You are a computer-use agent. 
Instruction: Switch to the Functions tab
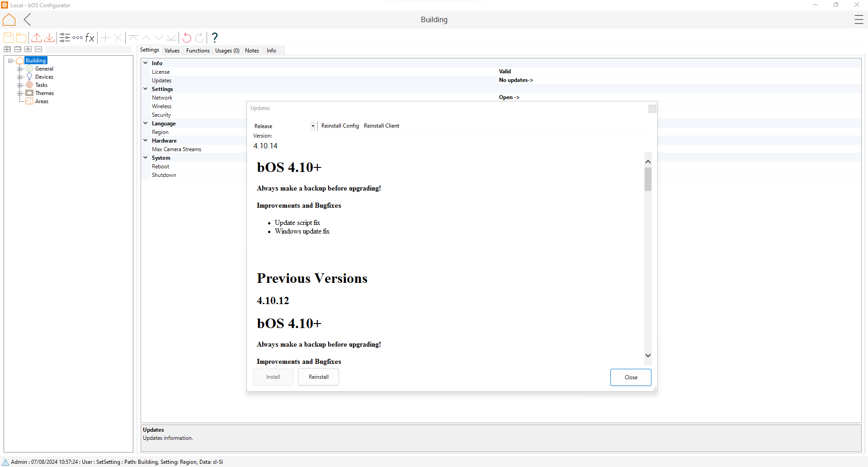(x=198, y=51)
